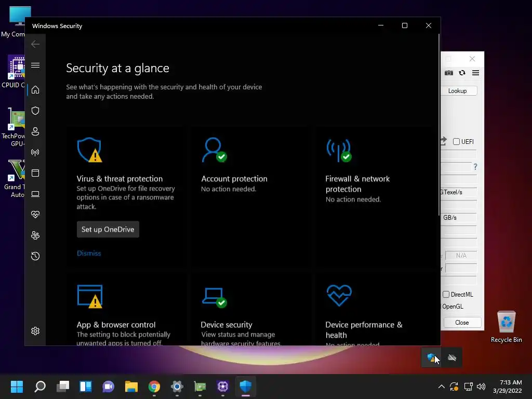Click the Account protection tile icon
The width and height of the screenshot is (532, 399).
[214, 150]
